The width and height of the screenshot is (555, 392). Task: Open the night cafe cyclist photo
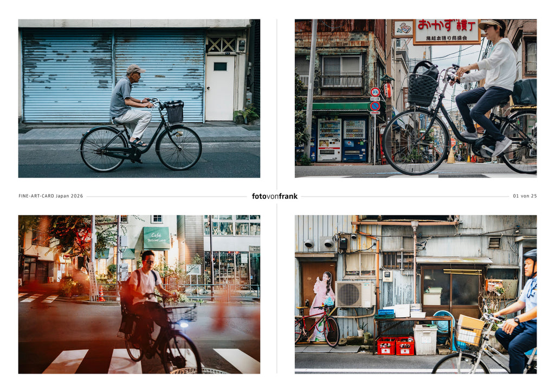[x=139, y=294]
